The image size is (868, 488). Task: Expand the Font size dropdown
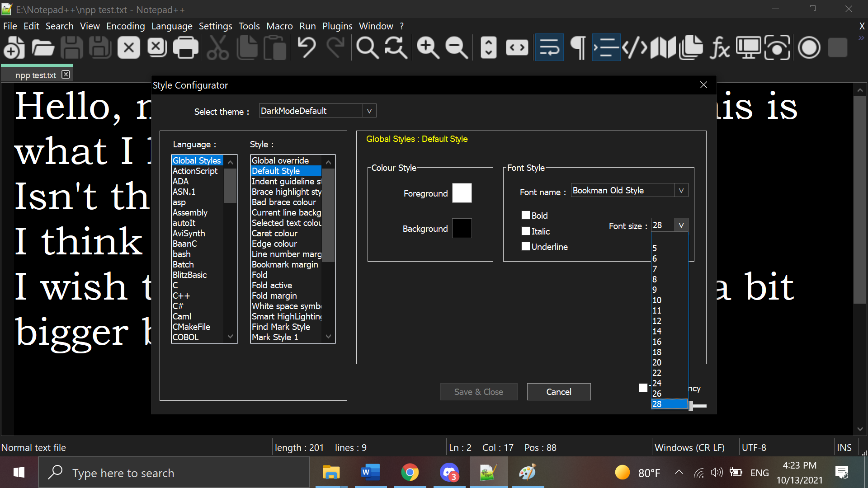coord(680,225)
